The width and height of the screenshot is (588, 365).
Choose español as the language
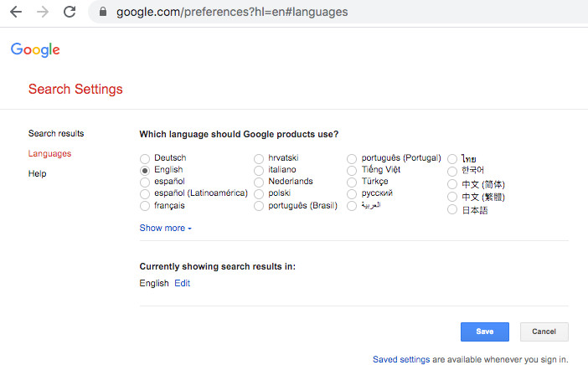pos(145,182)
